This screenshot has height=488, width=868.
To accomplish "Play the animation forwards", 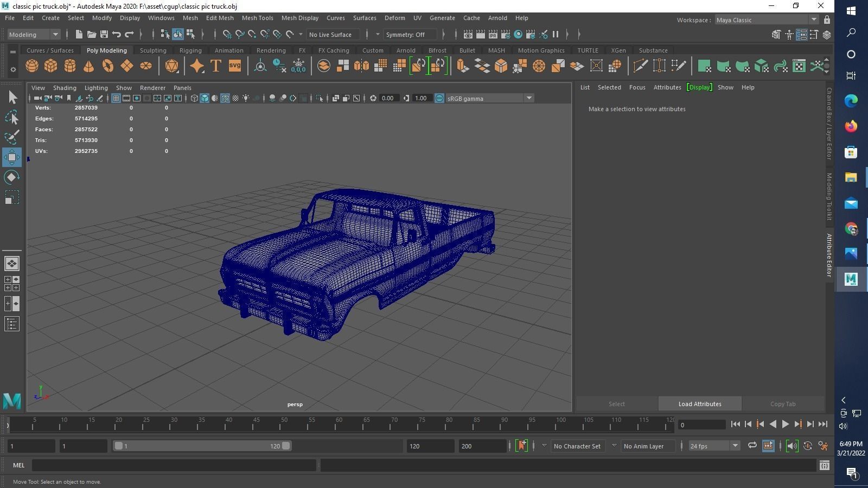I will coord(786,425).
